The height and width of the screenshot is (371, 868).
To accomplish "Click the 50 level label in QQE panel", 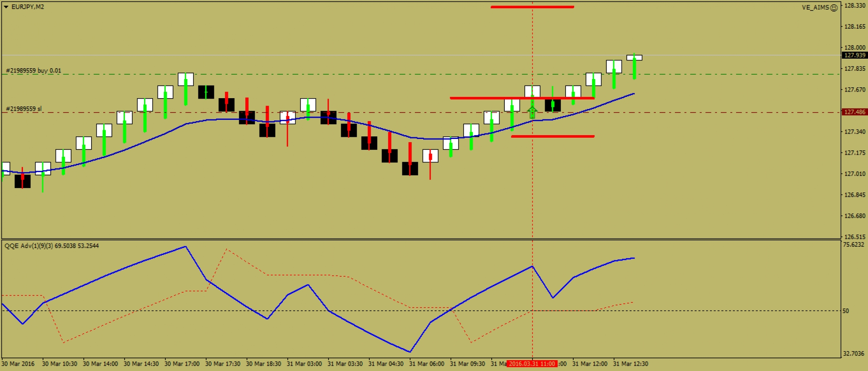I will (x=845, y=311).
